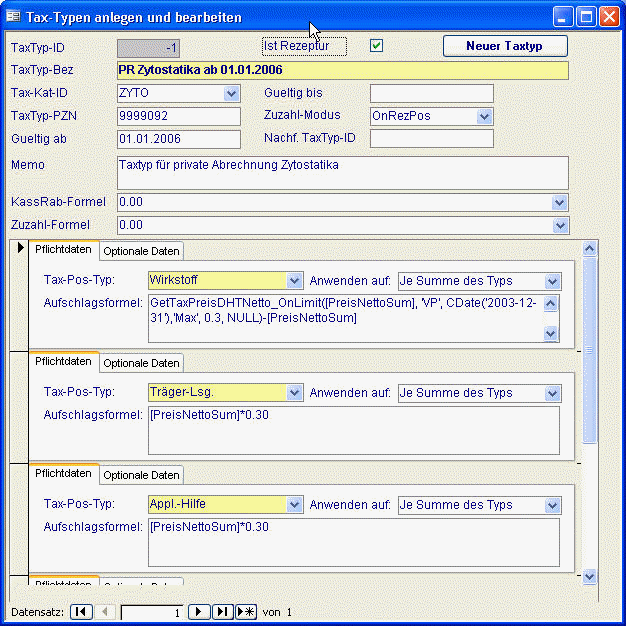Go to the first record
626x626 pixels.
click(x=81, y=612)
